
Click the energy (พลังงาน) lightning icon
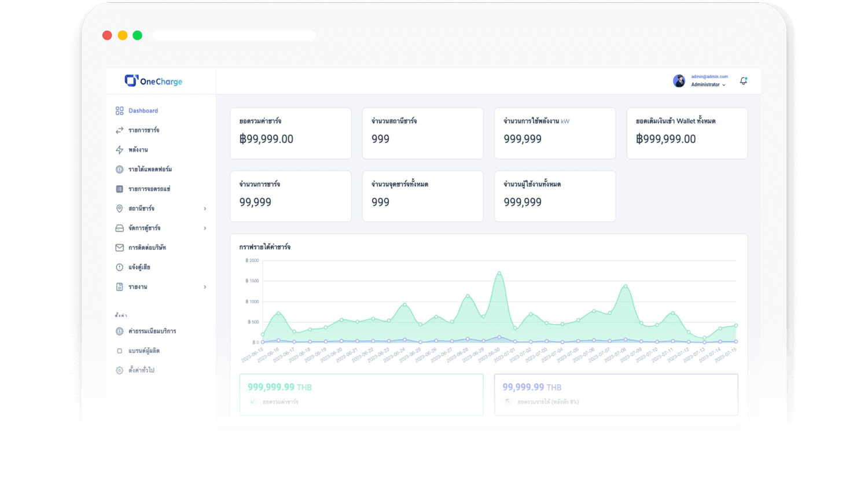[x=120, y=149]
